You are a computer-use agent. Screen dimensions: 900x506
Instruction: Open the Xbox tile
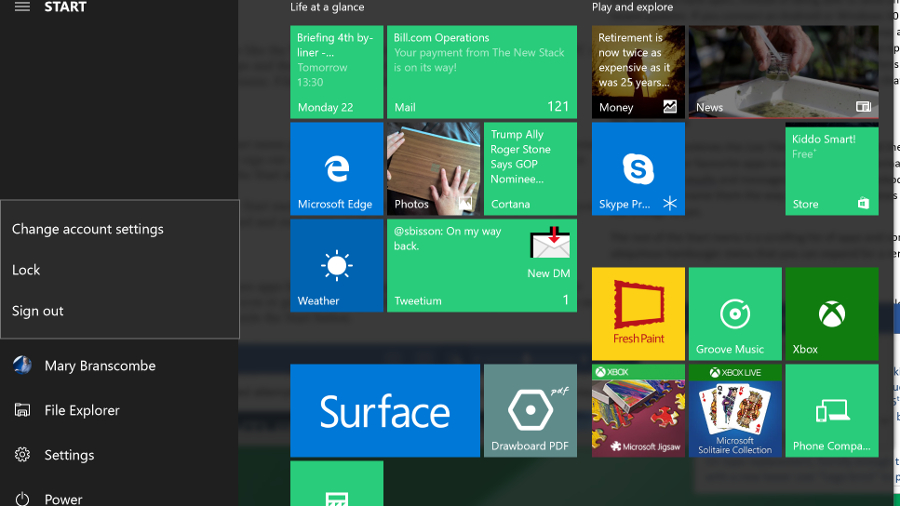[x=832, y=314]
